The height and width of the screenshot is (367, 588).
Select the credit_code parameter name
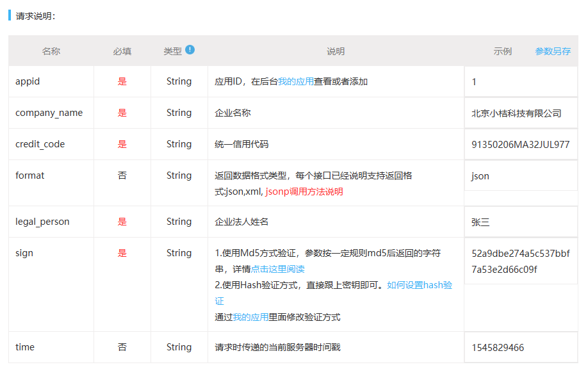40,144
